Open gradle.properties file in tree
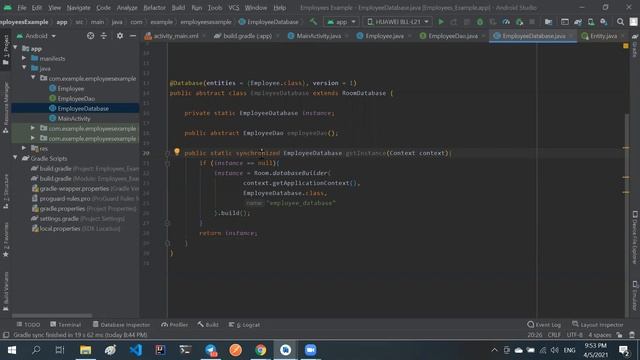The image size is (640, 360). pos(84,209)
